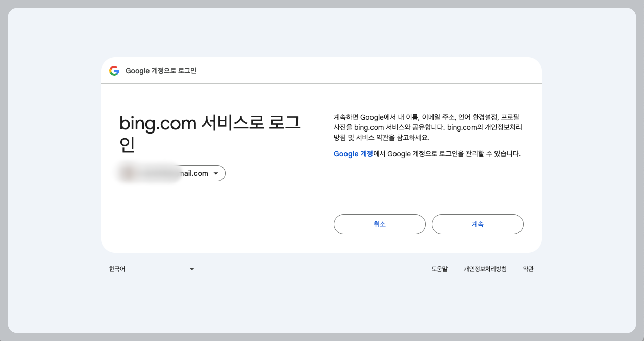
Task: Open the account email selector dropdown
Action: (x=172, y=173)
